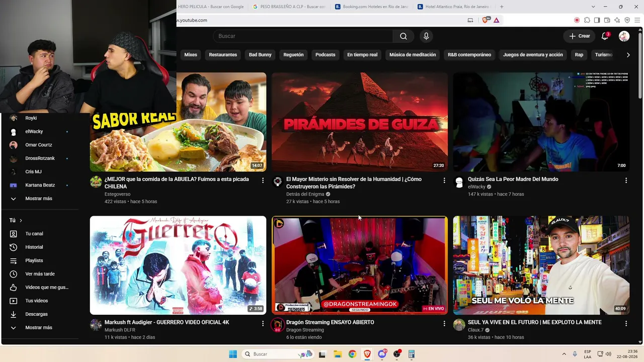Click in the YouTube Buscar field
Viewport: 644px width, 362px height.
pos(303,36)
